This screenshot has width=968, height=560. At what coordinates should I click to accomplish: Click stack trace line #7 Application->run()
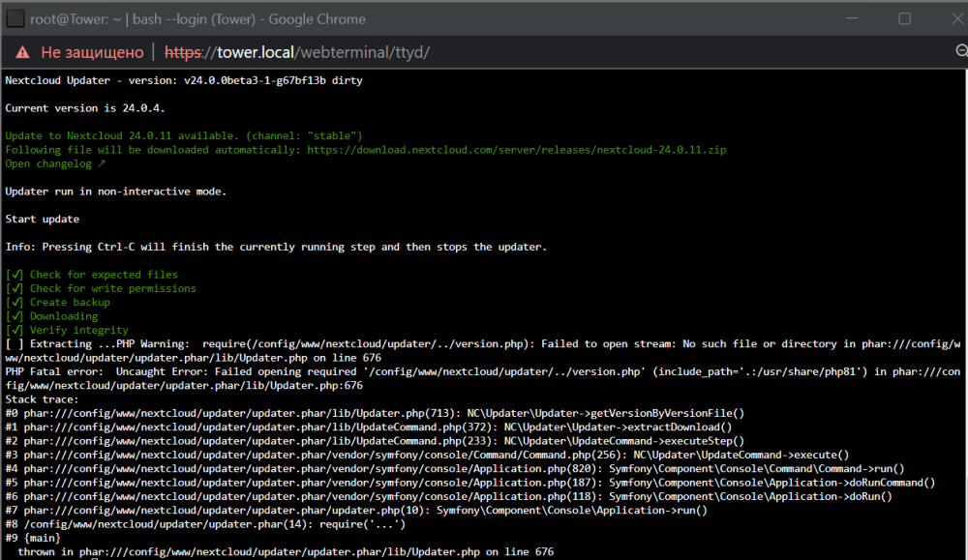(x=356, y=511)
